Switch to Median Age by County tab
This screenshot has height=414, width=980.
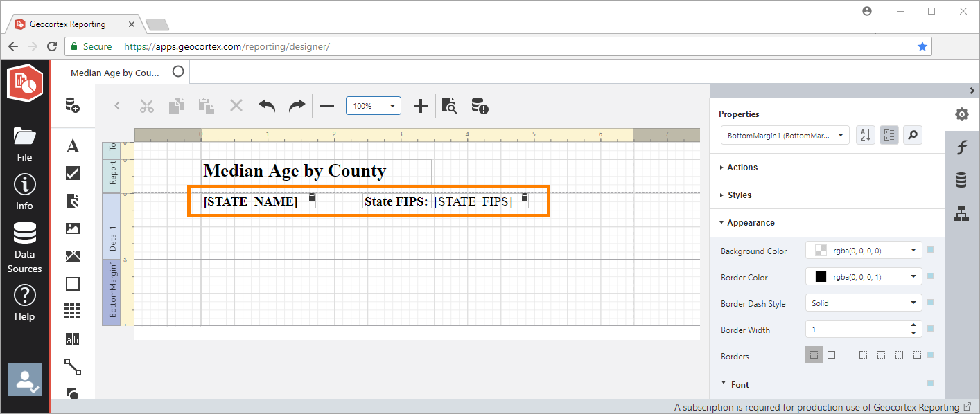tap(115, 73)
